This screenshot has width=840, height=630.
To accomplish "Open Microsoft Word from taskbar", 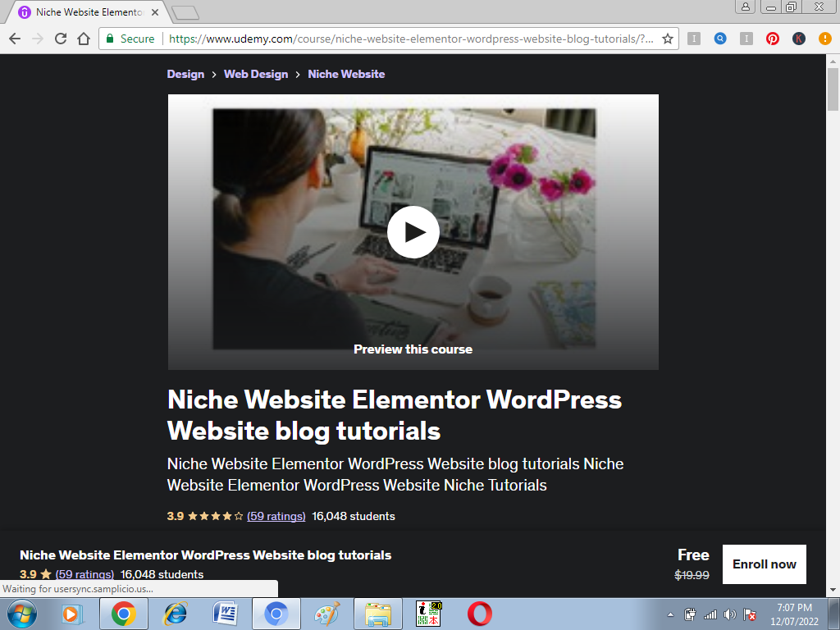I will [x=225, y=614].
